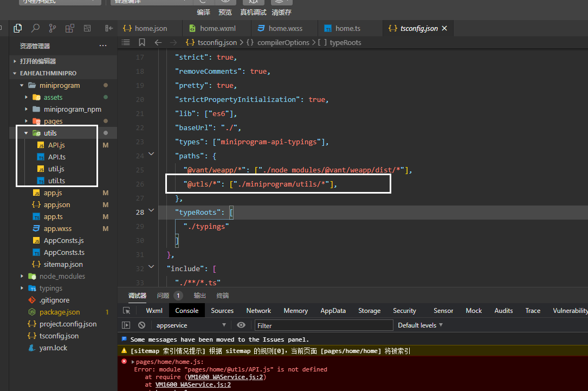Open the Default levels dropdown
The width and height of the screenshot is (588, 391).
tap(417, 325)
